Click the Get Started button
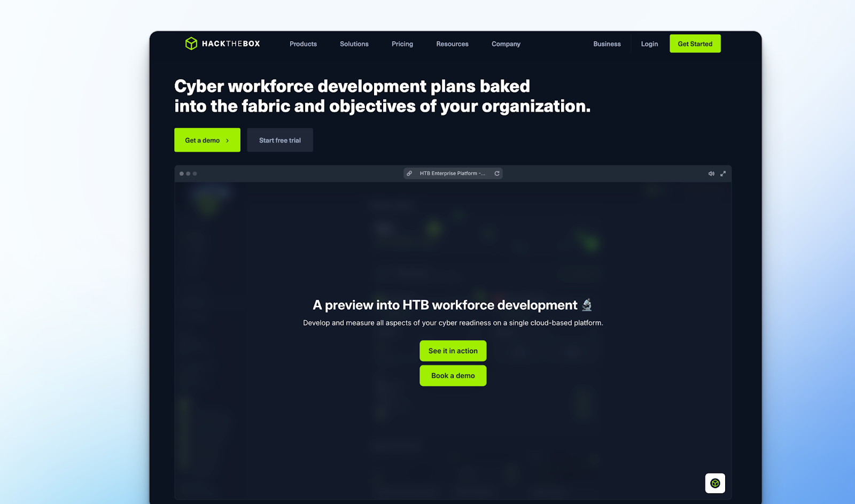The width and height of the screenshot is (855, 504). (695, 44)
